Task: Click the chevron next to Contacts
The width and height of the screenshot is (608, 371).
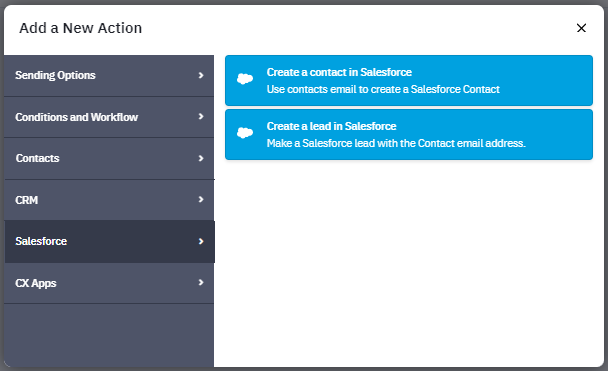Action: (x=201, y=158)
